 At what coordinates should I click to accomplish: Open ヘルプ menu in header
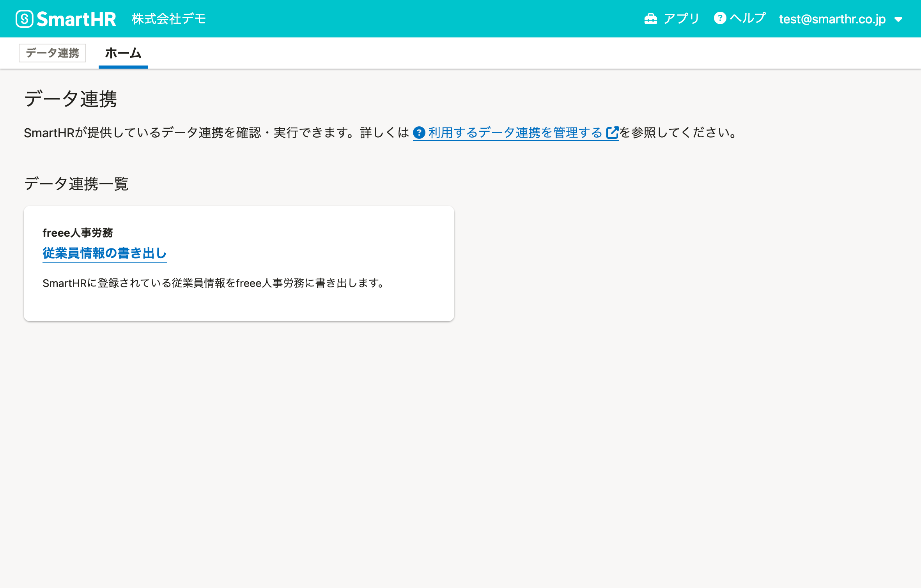(x=740, y=18)
